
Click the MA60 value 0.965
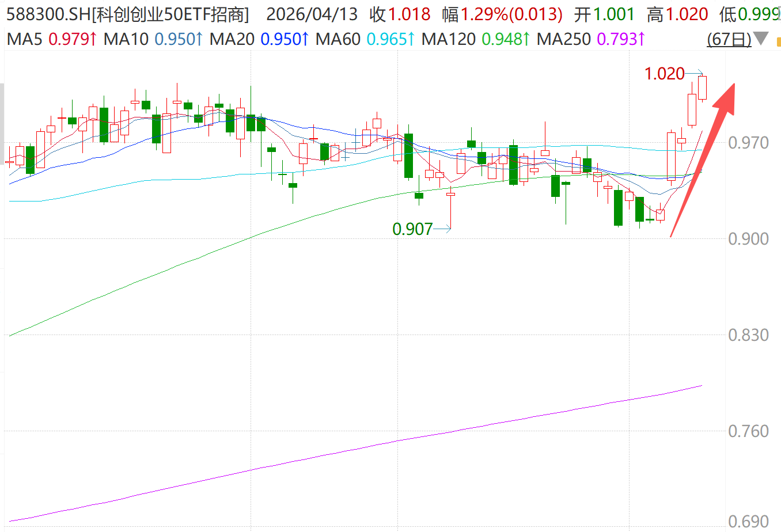point(386,39)
